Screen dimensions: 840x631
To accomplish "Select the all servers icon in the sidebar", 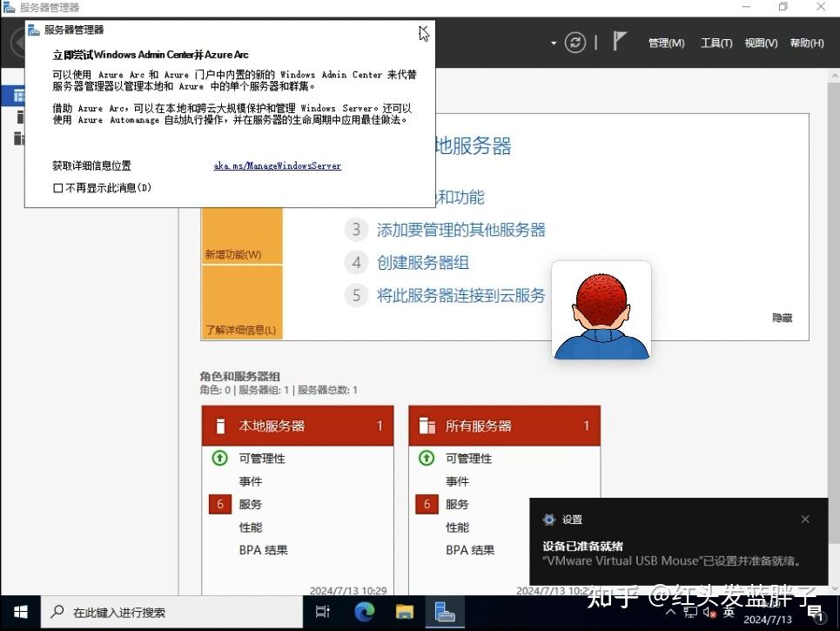I will (20, 138).
